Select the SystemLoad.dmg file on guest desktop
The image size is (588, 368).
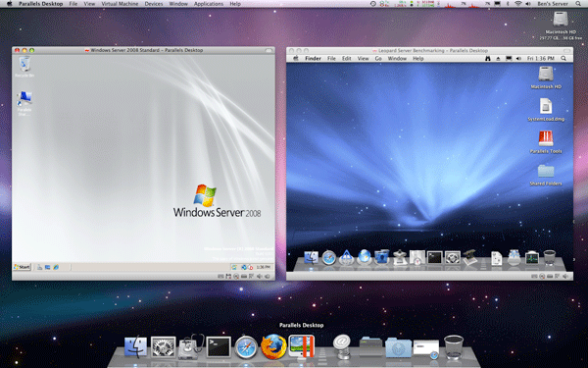[x=546, y=110]
